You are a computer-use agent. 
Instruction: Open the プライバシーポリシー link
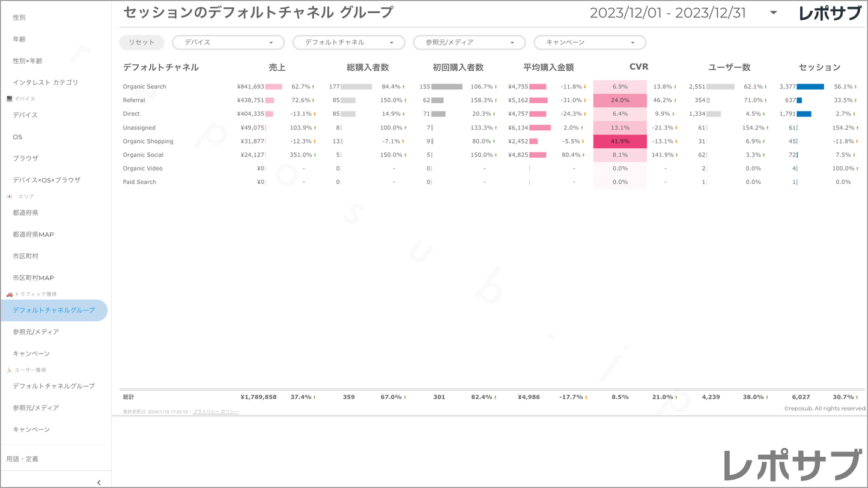[x=216, y=412]
